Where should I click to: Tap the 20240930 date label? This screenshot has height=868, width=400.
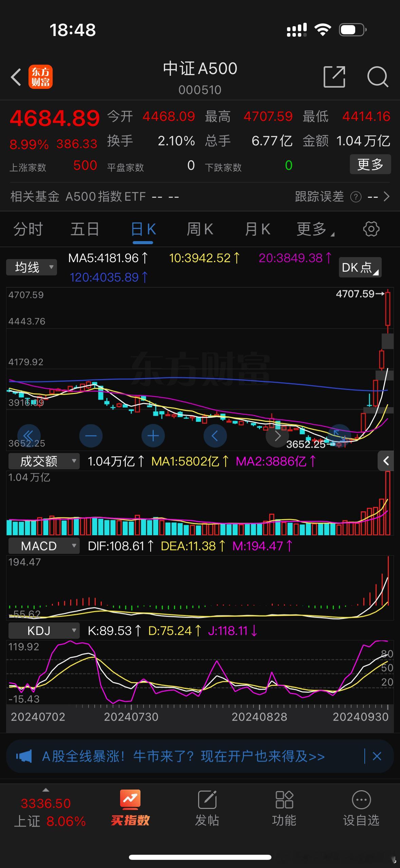[x=360, y=717]
